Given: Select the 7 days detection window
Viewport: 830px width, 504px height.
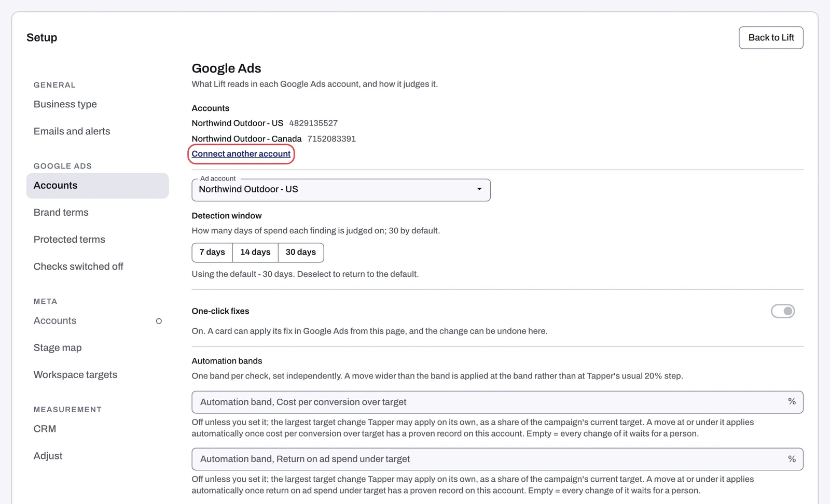Looking at the screenshot, I should (x=212, y=253).
